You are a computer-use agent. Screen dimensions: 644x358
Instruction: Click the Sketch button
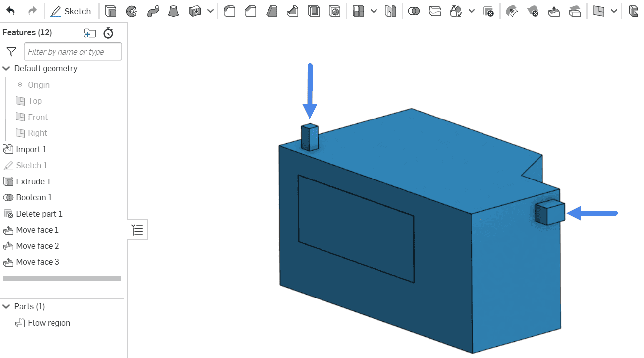coord(71,11)
